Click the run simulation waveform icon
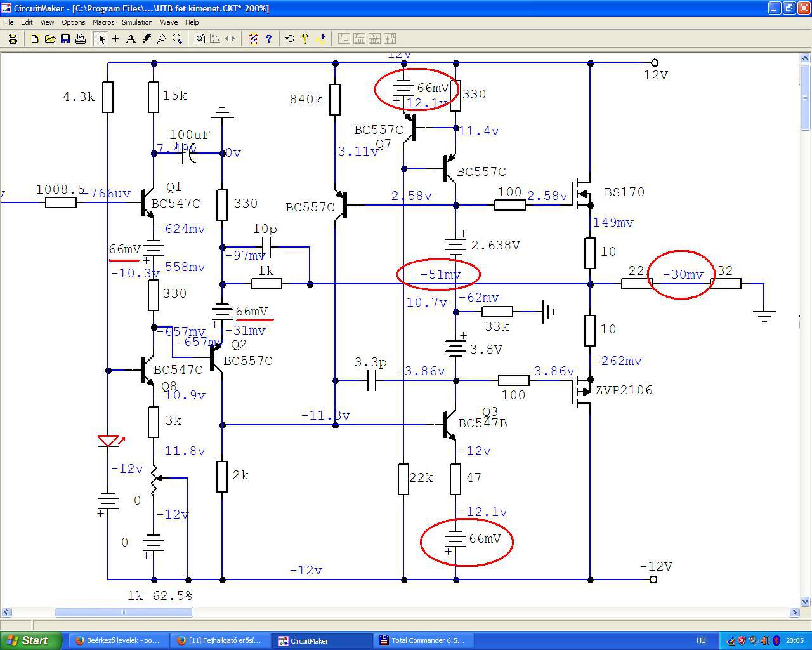This screenshot has width=812, height=650. tap(321, 39)
